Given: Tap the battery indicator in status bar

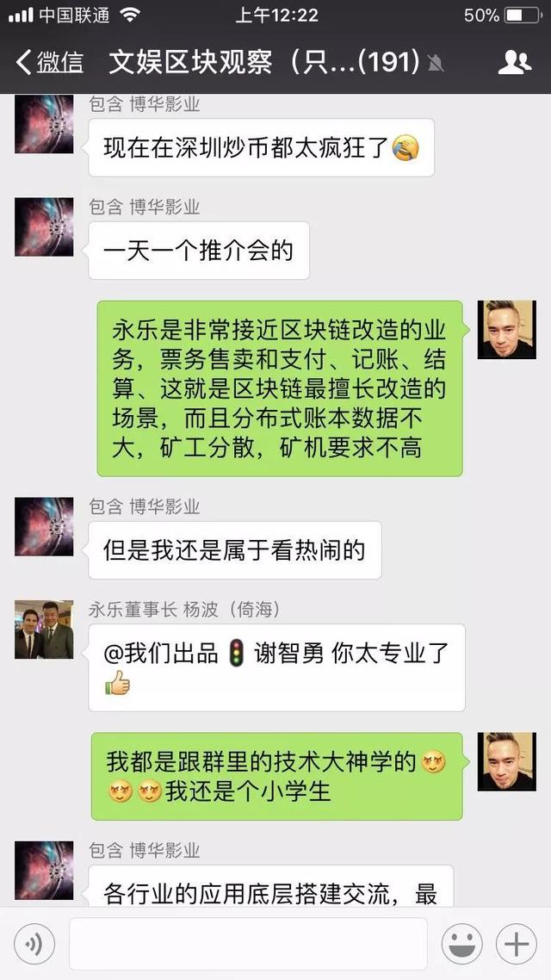Looking at the screenshot, I should click(x=523, y=15).
